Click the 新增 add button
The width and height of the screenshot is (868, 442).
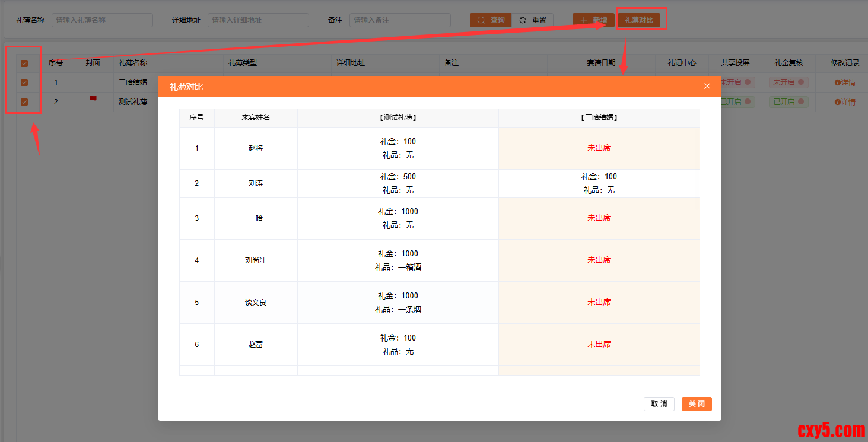(593, 20)
